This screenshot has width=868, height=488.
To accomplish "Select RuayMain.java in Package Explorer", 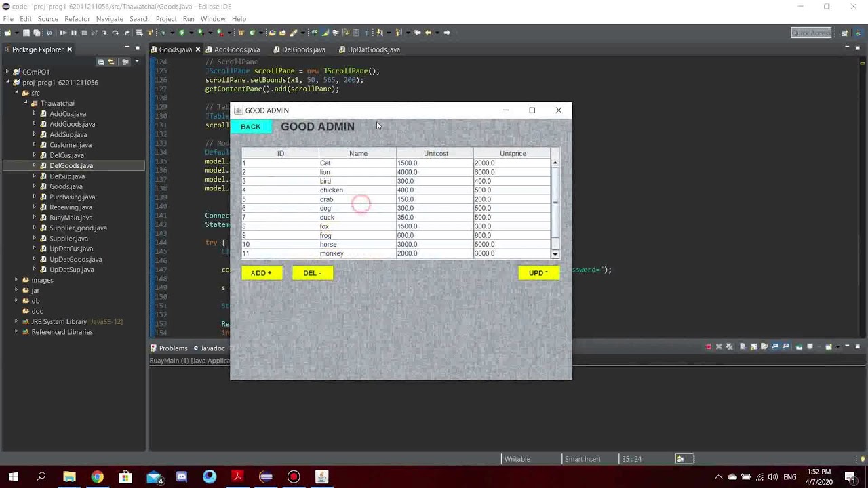I will pyautogui.click(x=71, y=218).
